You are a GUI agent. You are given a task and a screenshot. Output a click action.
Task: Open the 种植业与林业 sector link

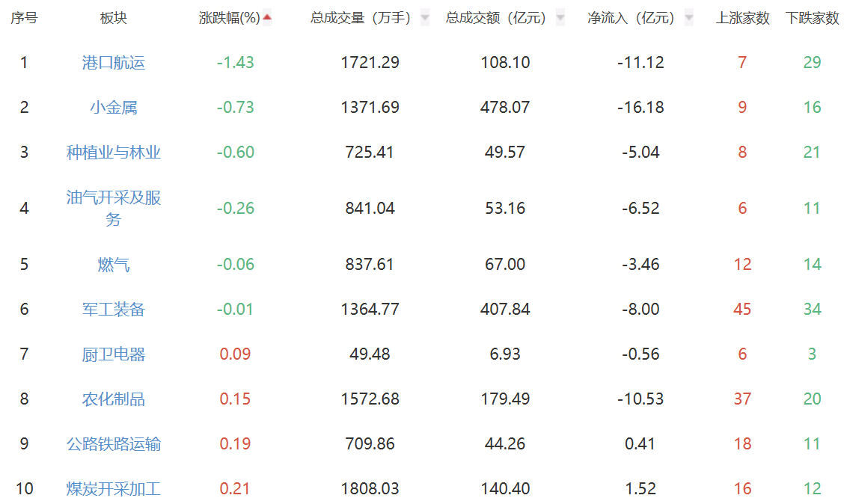click(x=114, y=153)
